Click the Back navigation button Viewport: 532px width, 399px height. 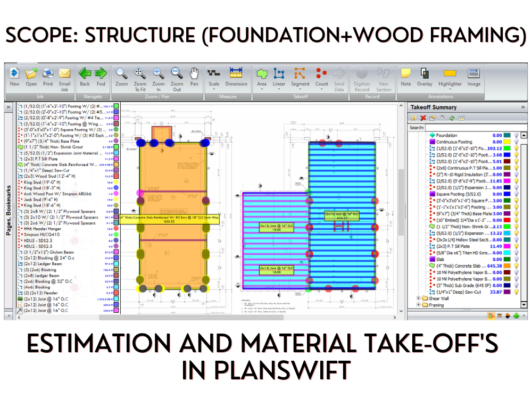[84, 74]
